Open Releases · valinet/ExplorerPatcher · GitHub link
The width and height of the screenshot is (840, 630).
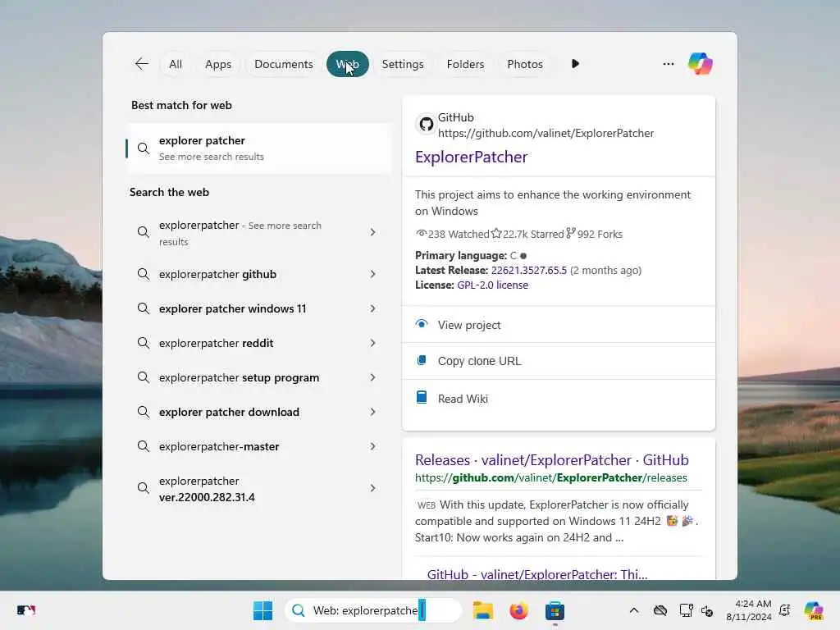[x=552, y=460]
